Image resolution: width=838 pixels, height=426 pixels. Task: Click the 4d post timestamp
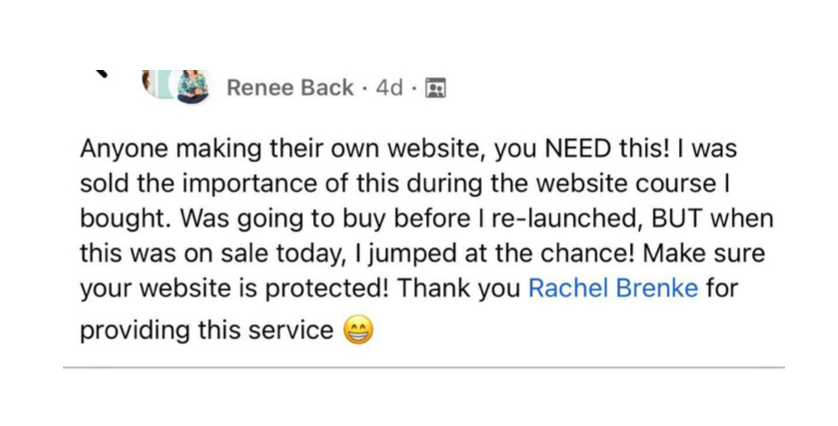(x=388, y=88)
